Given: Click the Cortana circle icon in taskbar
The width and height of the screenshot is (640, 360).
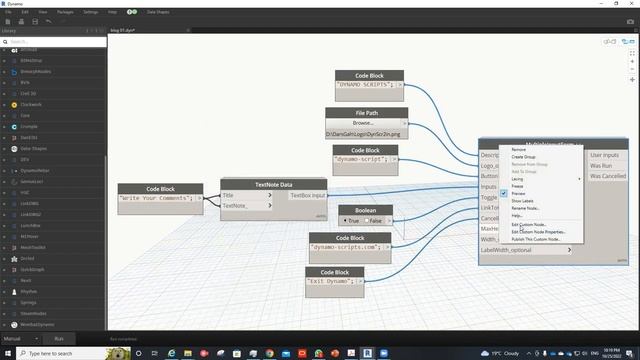Looking at the screenshot, I should point(138,353).
